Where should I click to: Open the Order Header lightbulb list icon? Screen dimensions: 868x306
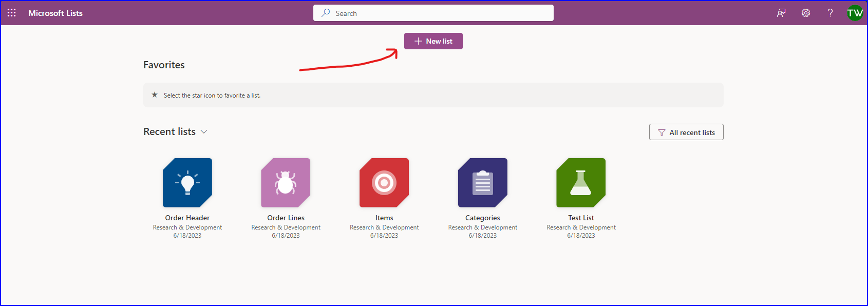pyautogui.click(x=187, y=183)
